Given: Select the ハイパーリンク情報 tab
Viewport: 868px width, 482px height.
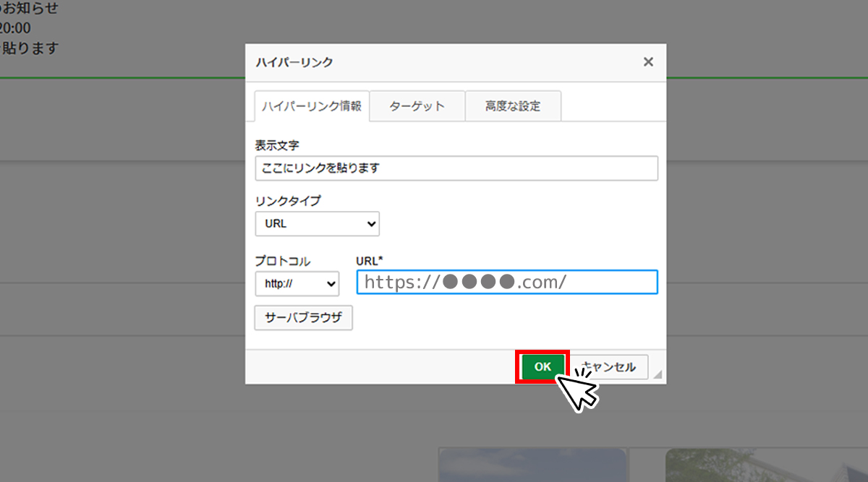Looking at the screenshot, I should click(312, 106).
